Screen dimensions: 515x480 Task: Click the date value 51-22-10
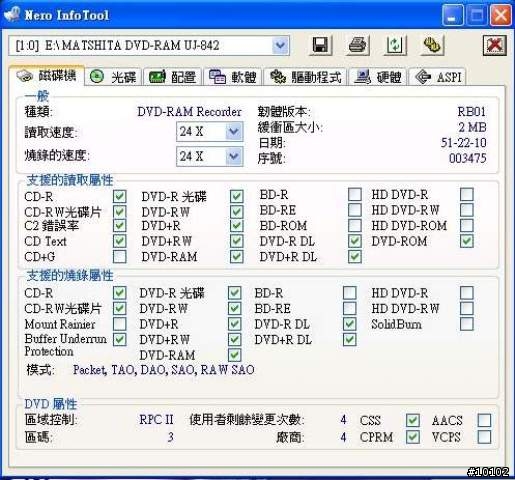click(464, 143)
